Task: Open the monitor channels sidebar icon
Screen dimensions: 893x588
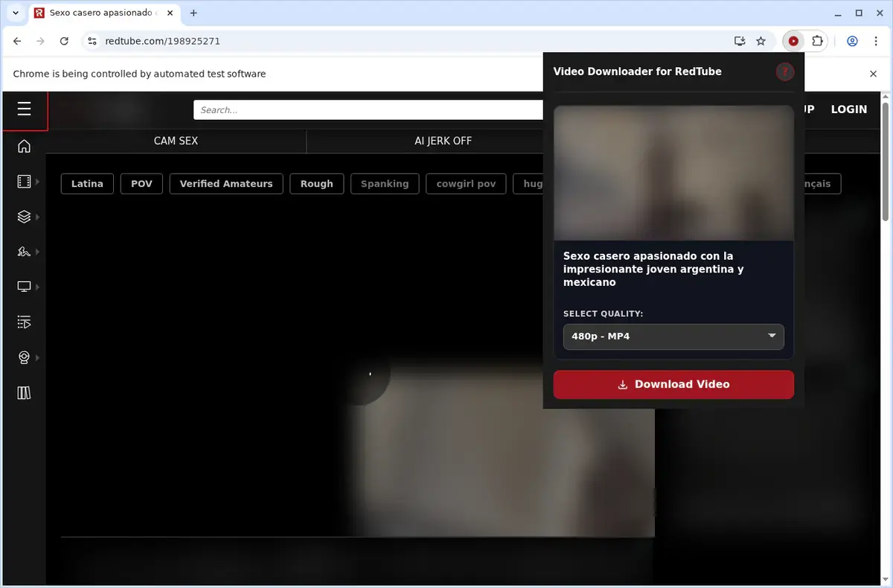Action: click(24, 287)
